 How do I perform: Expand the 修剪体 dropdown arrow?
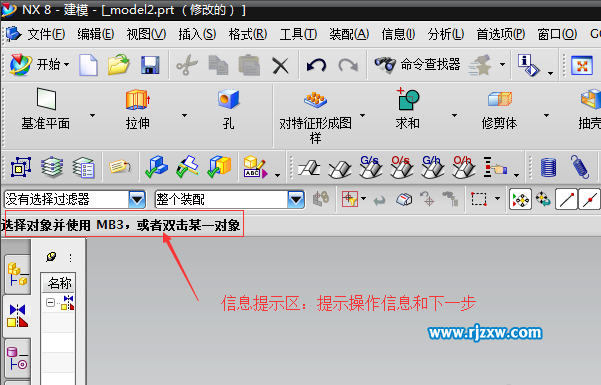pyautogui.click(x=546, y=115)
